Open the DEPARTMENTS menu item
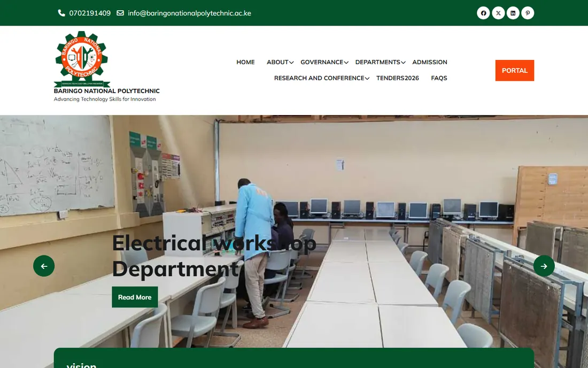This screenshot has width=588, height=368. (x=377, y=62)
